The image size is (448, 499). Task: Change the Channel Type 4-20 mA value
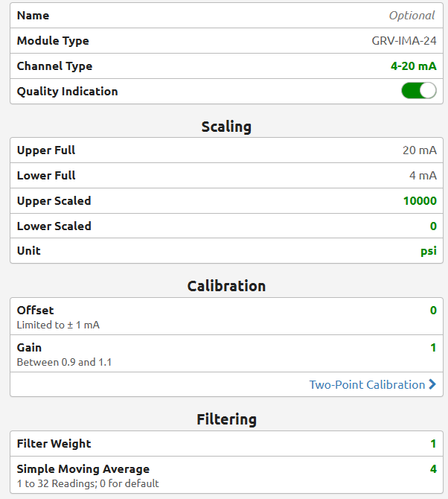click(x=413, y=66)
